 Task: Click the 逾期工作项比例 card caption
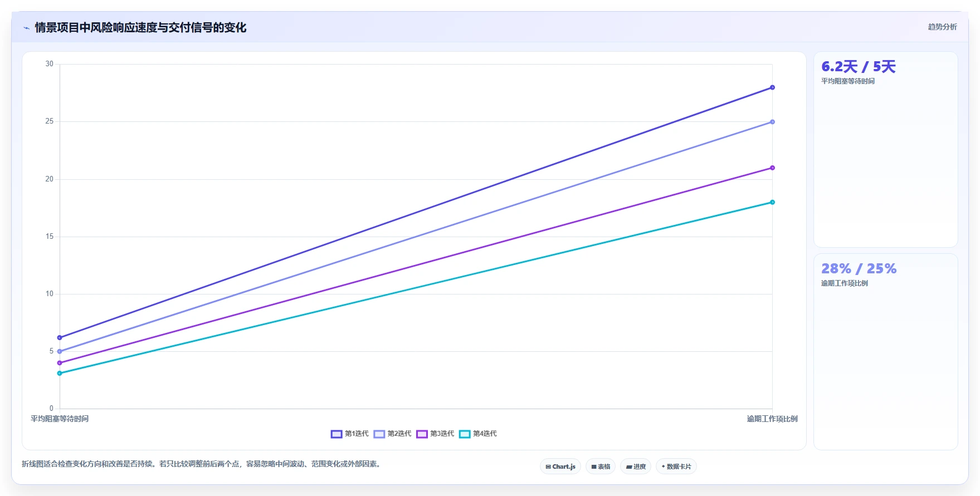[845, 283]
